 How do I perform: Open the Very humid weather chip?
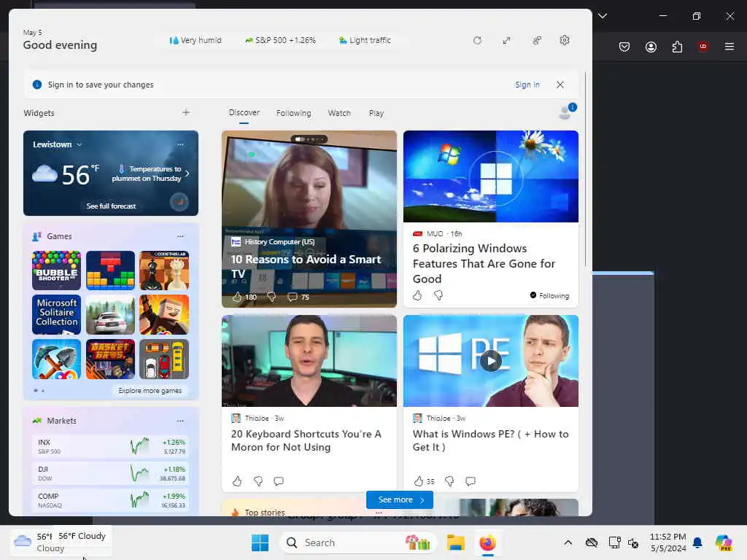(196, 41)
